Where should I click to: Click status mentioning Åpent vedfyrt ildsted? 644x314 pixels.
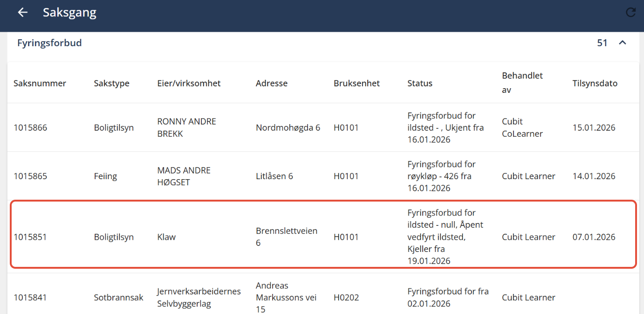445,237
